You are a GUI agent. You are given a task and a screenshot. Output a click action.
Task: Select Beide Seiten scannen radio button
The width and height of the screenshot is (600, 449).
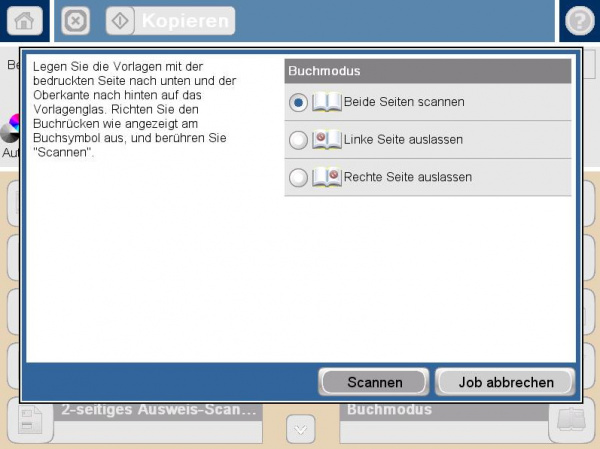(298, 103)
